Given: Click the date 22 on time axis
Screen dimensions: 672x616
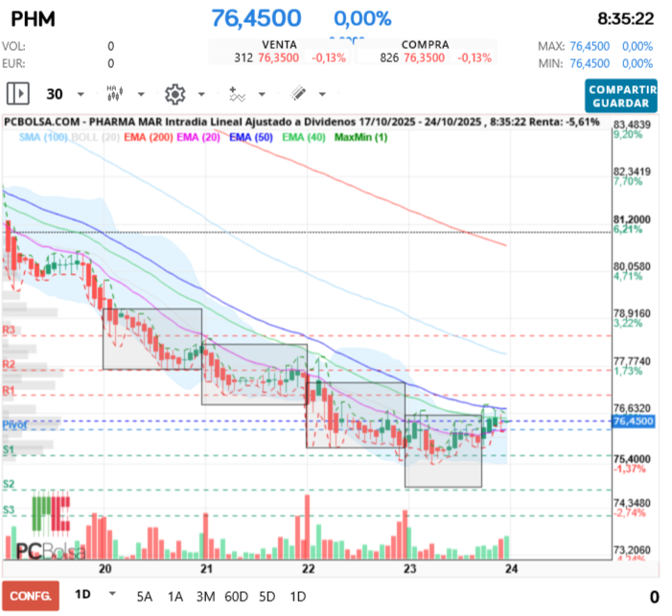Looking at the screenshot, I should pyautogui.click(x=308, y=569).
